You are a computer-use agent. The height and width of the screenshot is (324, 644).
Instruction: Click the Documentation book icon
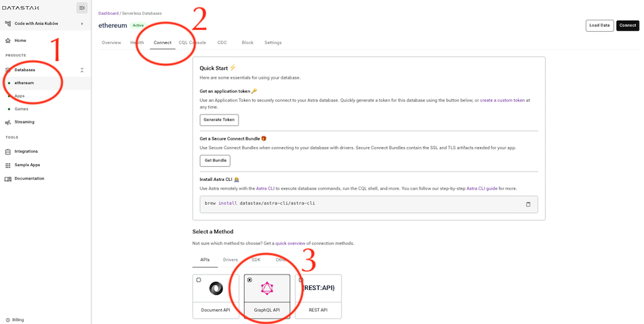point(8,179)
